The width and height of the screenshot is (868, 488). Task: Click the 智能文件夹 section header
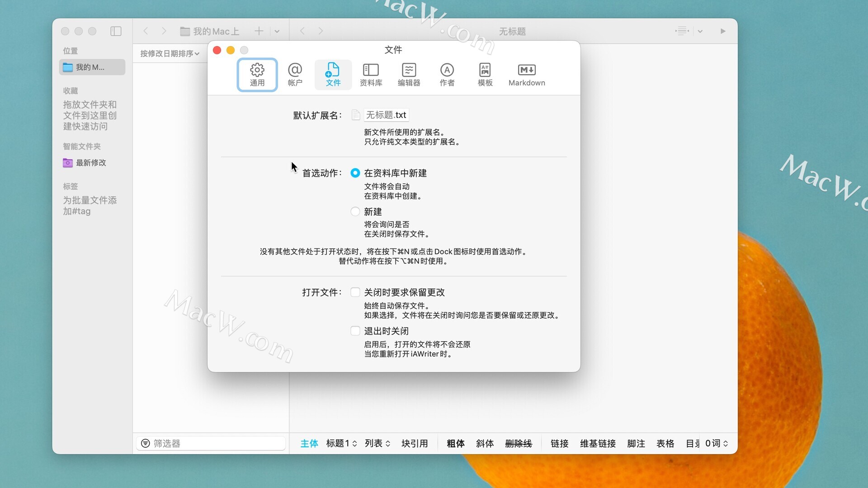click(x=82, y=146)
